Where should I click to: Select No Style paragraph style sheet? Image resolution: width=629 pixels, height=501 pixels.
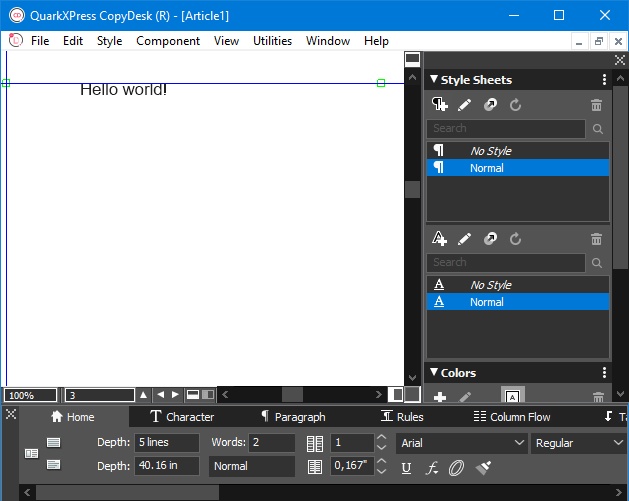[x=490, y=151]
